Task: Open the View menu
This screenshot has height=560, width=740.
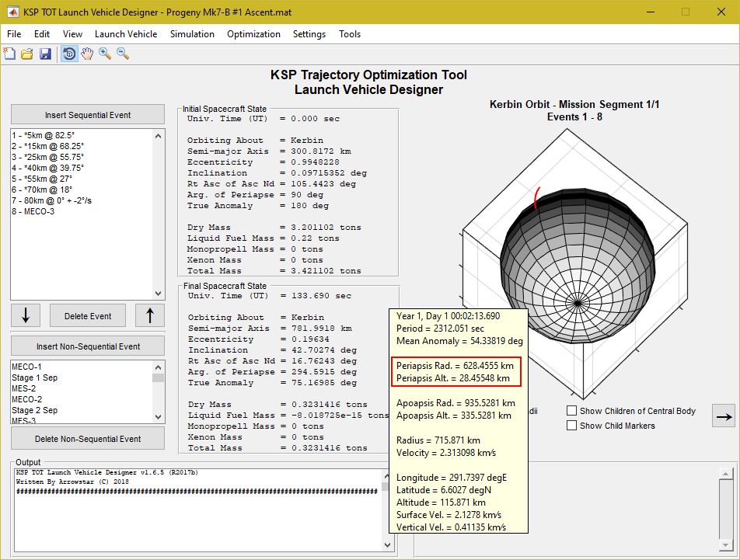Action: [x=72, y=34]
